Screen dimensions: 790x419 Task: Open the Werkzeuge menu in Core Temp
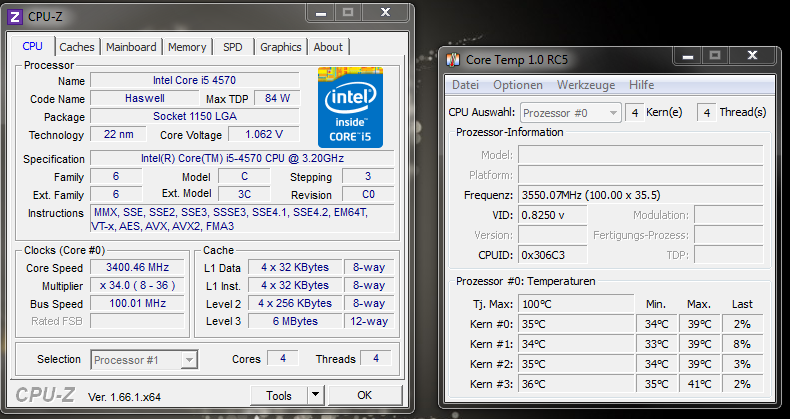tap(586, 85)
